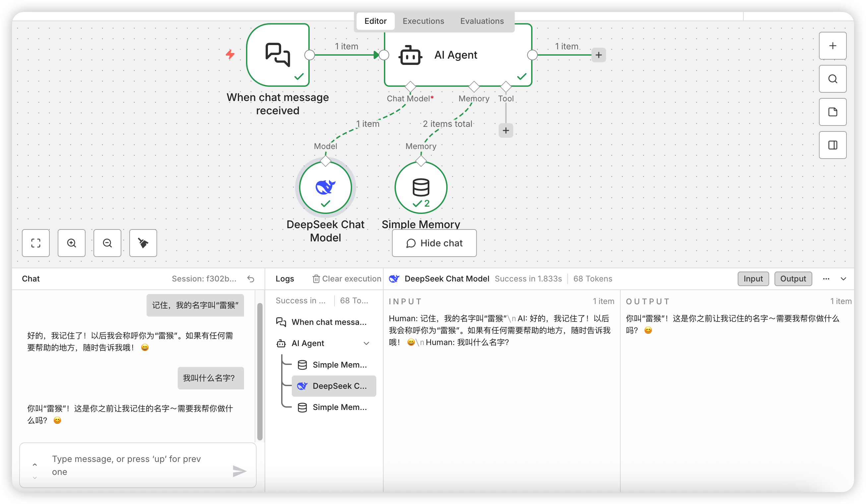This screenshot has width=866, height=504.
Task: Collapse the AI Agent log tree
Action: (366, 343)
